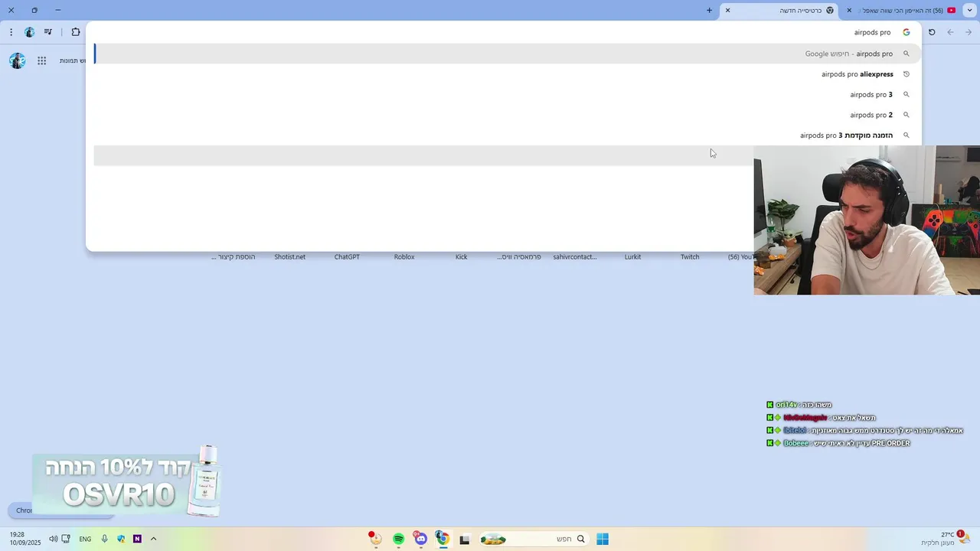The width and height of the screenshot is (980, 551).
Task: Open the Chrome profile avatar in toolbar
Action: tap(29, 32)
